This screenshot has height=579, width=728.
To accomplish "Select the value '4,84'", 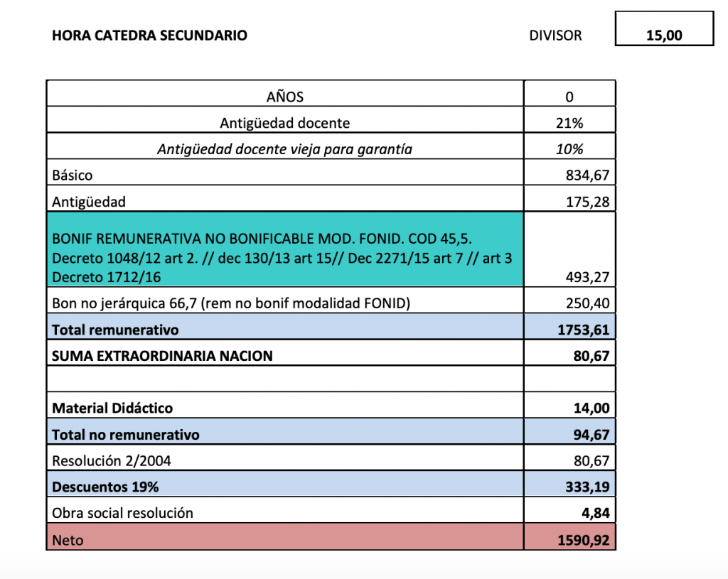I will 595,513.
